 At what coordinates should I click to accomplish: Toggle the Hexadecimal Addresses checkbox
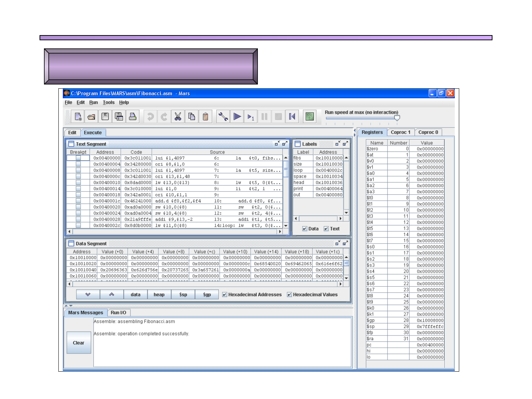click(x=225, y=294)
